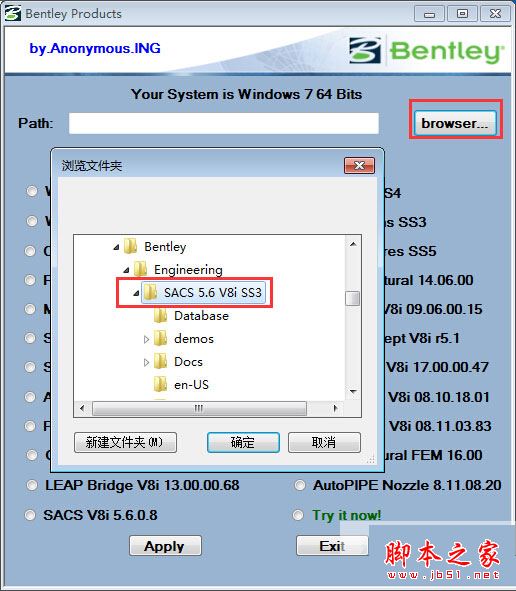Screen dimensions: 516x591
Task: Select the en-US folder icon
Action: coord(161,384)
